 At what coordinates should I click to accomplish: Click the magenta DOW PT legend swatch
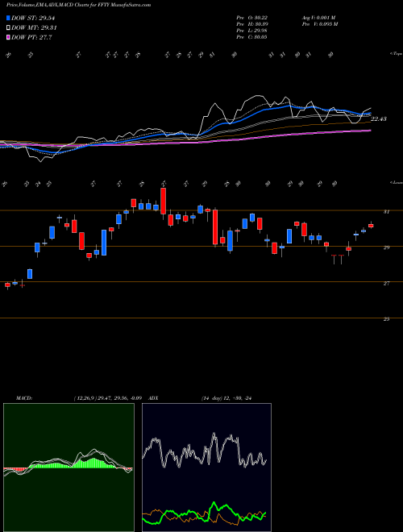[9, 37]
